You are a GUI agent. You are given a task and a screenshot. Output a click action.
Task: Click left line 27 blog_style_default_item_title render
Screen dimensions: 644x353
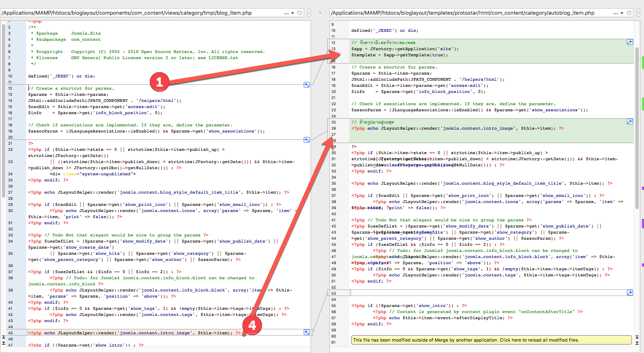159,192
